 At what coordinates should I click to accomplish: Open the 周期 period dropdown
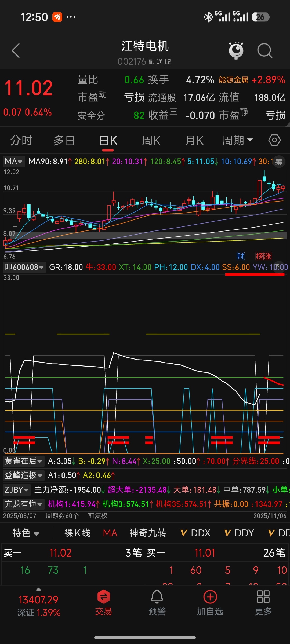pos(237,140)
